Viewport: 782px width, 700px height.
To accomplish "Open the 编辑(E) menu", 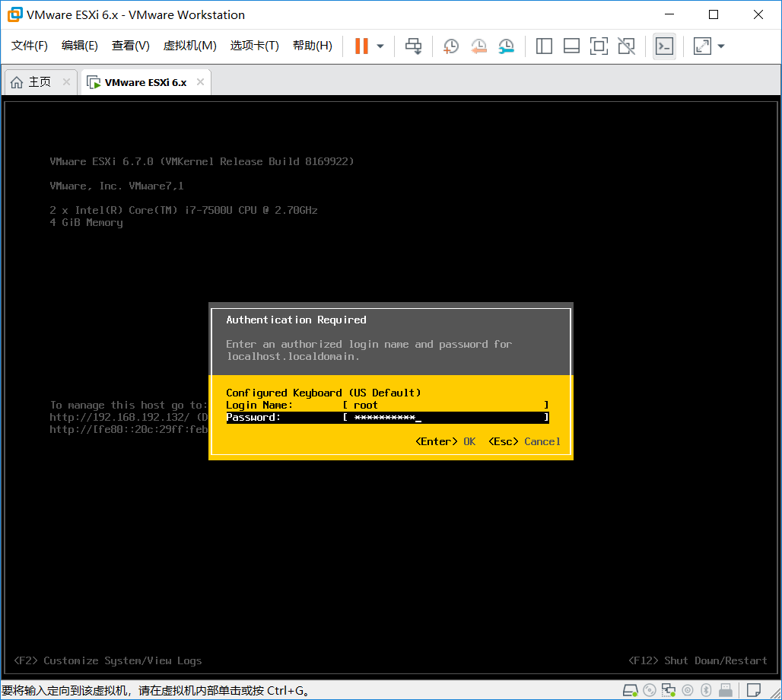I will (x=79, y=46).
